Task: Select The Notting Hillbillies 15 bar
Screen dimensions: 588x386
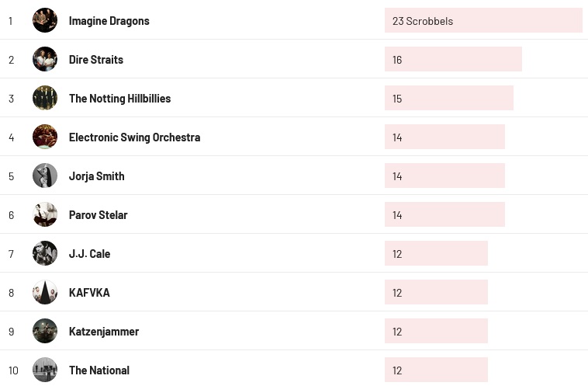Action: tap(448, 99)
